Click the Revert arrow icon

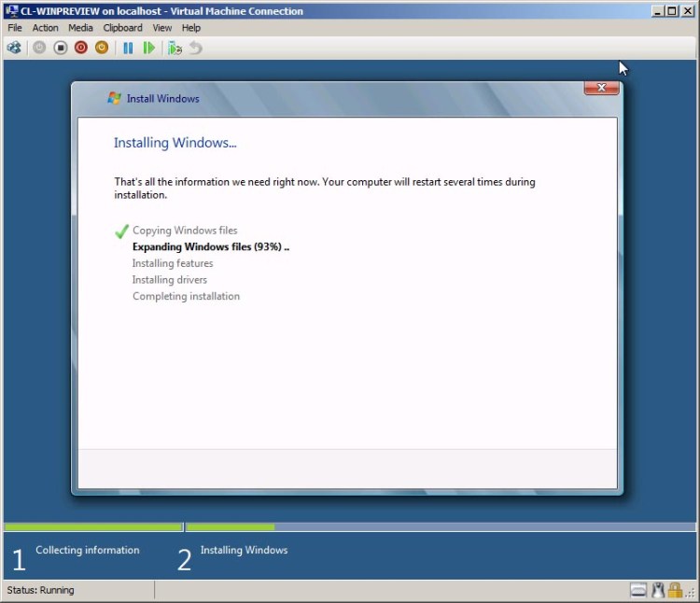click(x=195, y=48)
